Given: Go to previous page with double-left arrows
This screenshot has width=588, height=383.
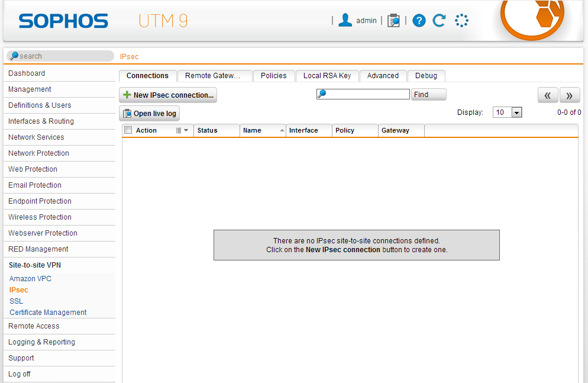Looking at the screenshot, I should click(x=548, y=95).
